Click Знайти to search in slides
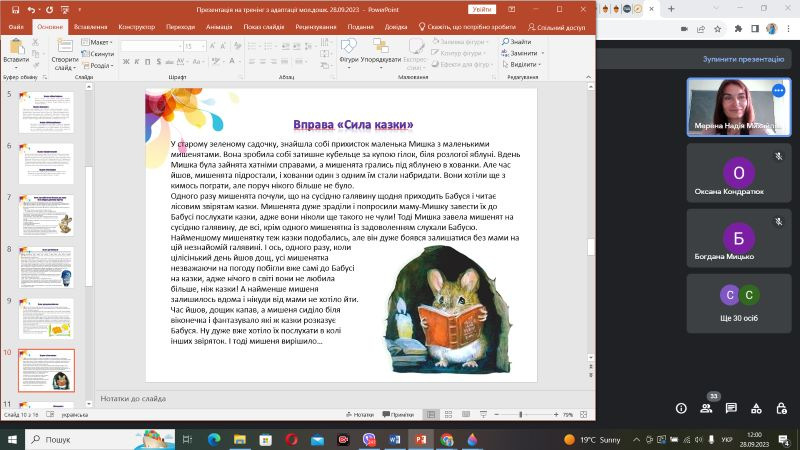800x450 pixels. 516,42
